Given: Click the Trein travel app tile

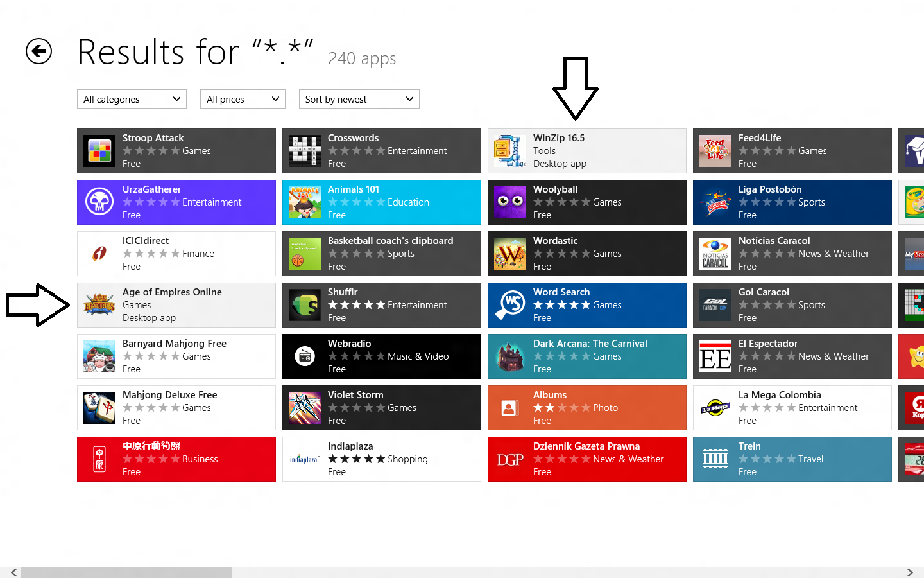Looking at the screenshot, I should 792,459.
